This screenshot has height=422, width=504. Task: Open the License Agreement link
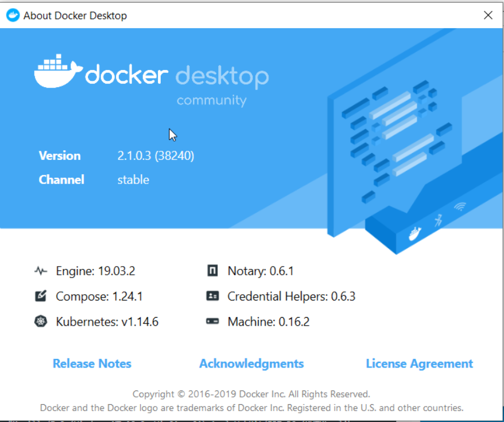(x=419, y=364)
